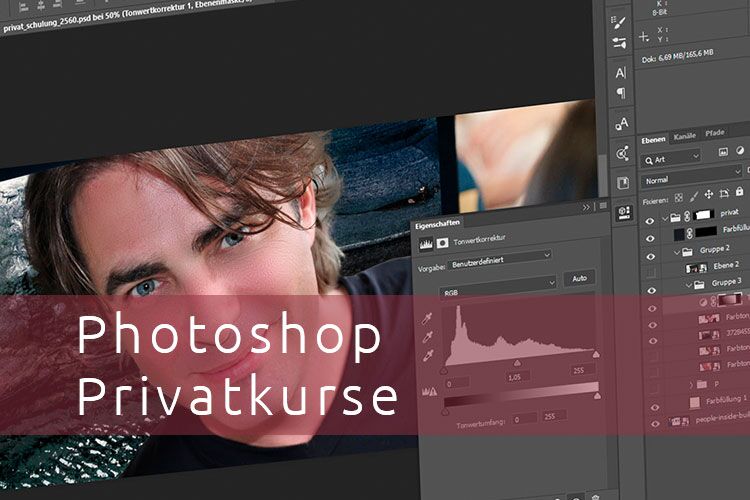Open the Character panel icon
Image resolution: width=750 pixels, height=500 pixels.
pyautogui.click(x=620, y=73)
